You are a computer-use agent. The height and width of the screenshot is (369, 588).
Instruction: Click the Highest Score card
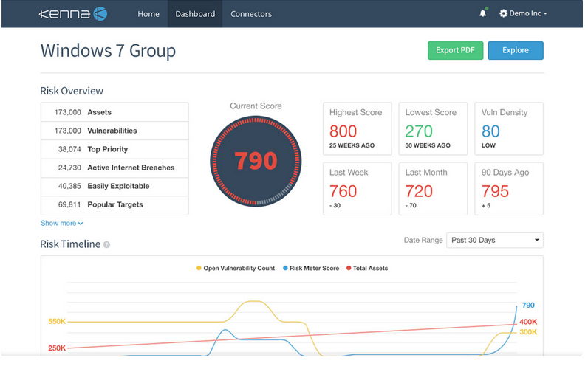click(358, 128)
